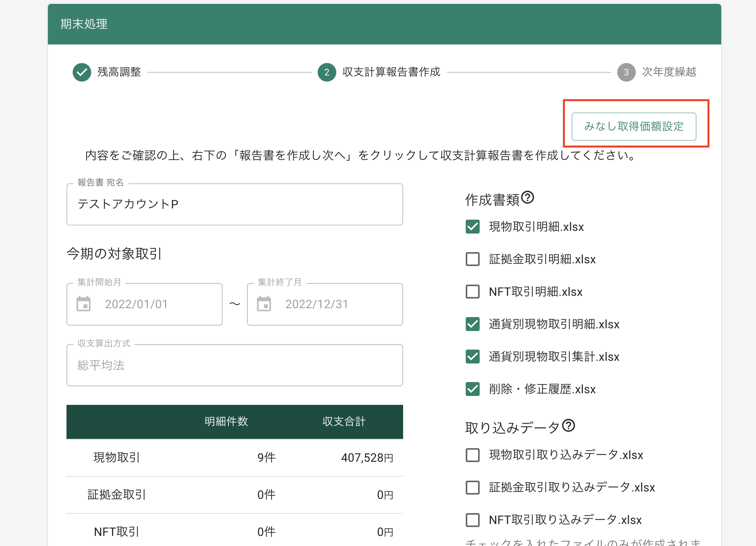Click the 通貨別現物取引集計.xlsx label text
Image resolution: width=756 pixels, height=546 pixels.
coord(554,357)
